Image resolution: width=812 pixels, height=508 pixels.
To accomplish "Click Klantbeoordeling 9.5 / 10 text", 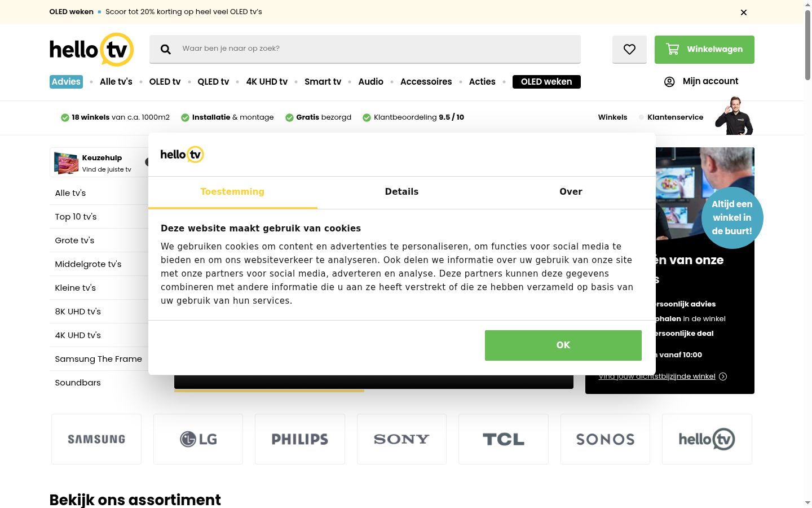I will point(419,117).
